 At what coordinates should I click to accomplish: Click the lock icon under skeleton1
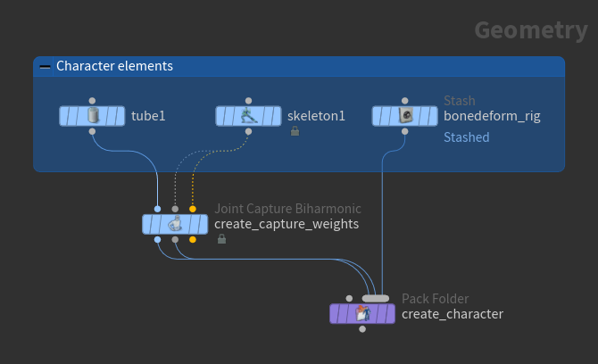[x=295, y=131]
